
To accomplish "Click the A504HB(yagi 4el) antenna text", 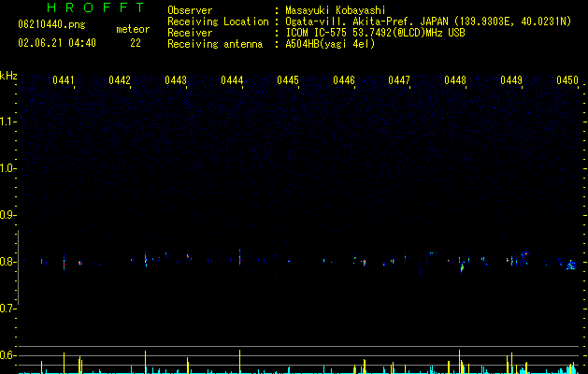I will [330, 44].
